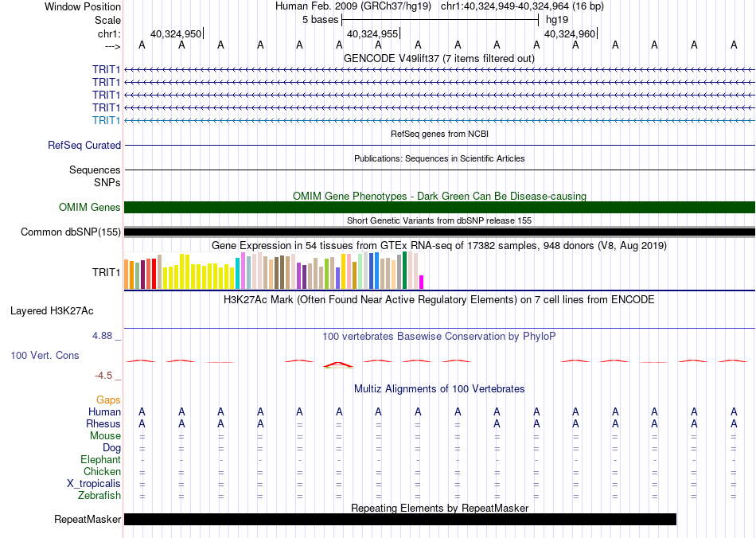The height and width of the screenshot is (538, 756).
Task: Open the 100 Vert. Cons track label
Action: [45, 355]
